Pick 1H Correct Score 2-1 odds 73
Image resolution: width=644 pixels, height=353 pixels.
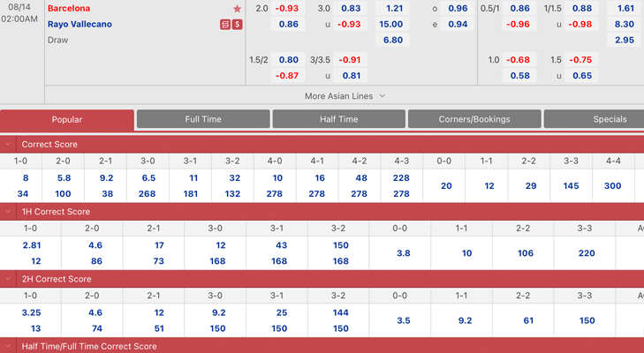tap(158, 261)
